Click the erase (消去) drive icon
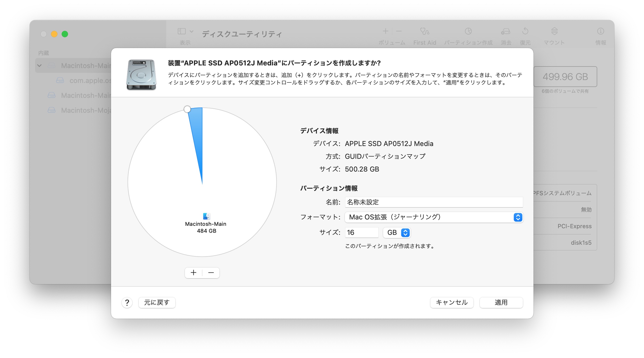The width and height of the screenshot is (644, 358). pyautogui.click(x=506, y=31)
